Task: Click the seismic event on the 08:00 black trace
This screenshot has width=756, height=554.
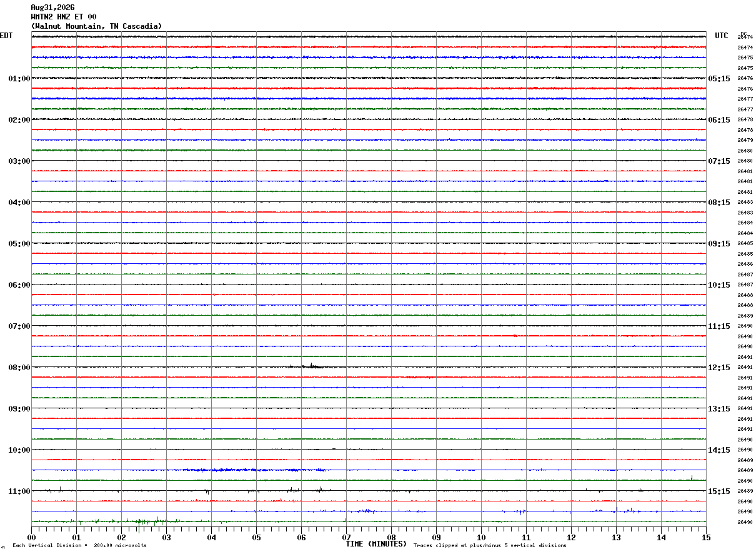Action: pyautogui.click(x=311, y=366)
